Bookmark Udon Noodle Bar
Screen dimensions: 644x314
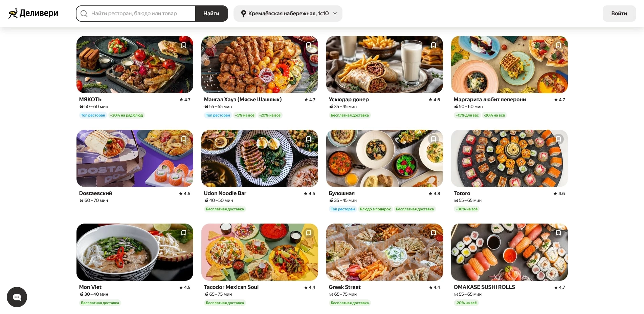309,139
